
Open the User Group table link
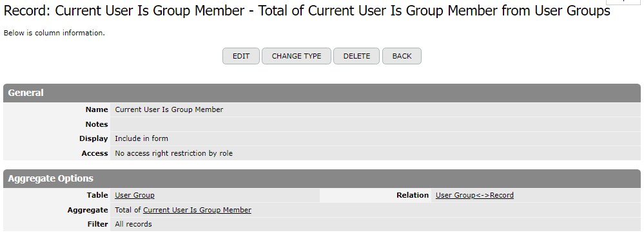tap(135, 195)
